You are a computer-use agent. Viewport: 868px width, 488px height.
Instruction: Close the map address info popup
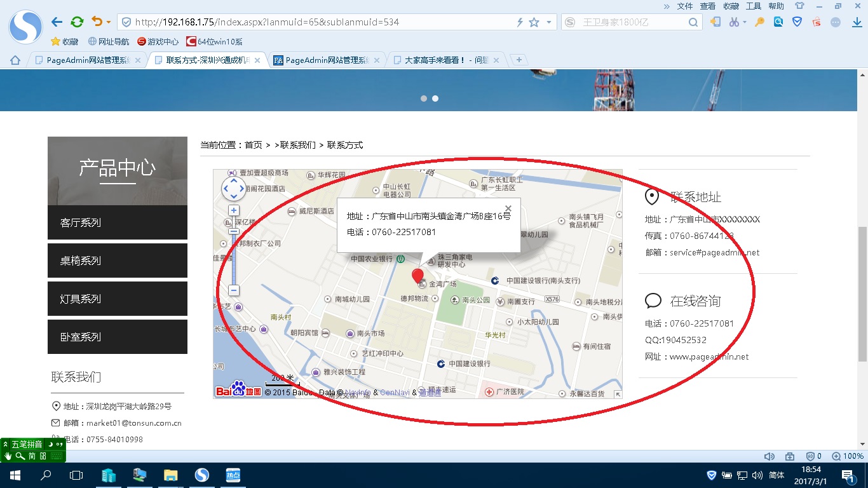pos(508,208)
